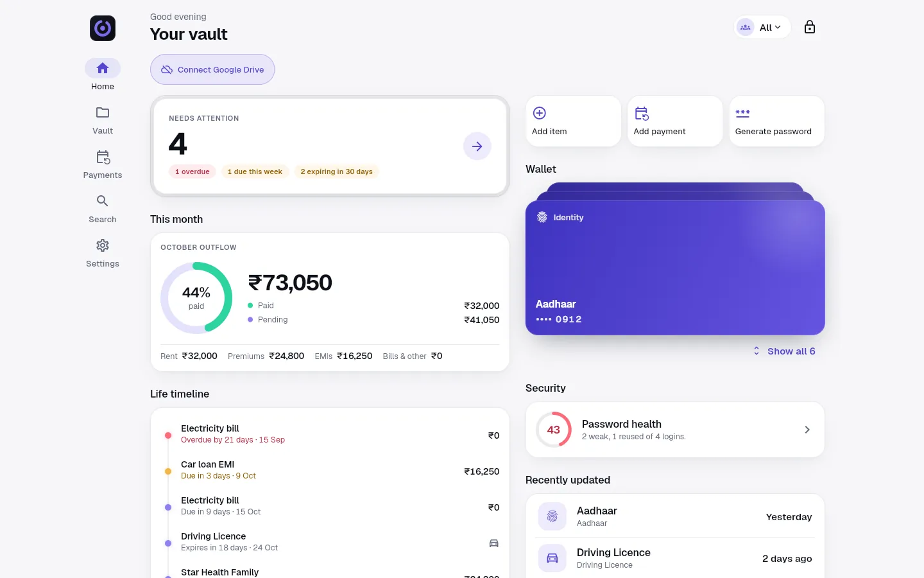Click the Yesterday timestamp on Aadhaar row
The height and width of the screenshot is (578, 924).
(x=789, y=517)
